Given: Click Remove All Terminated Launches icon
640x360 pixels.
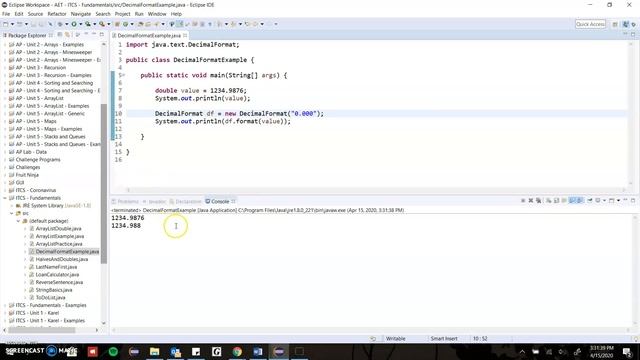Looking at the screenshot, I should [539, 200].
